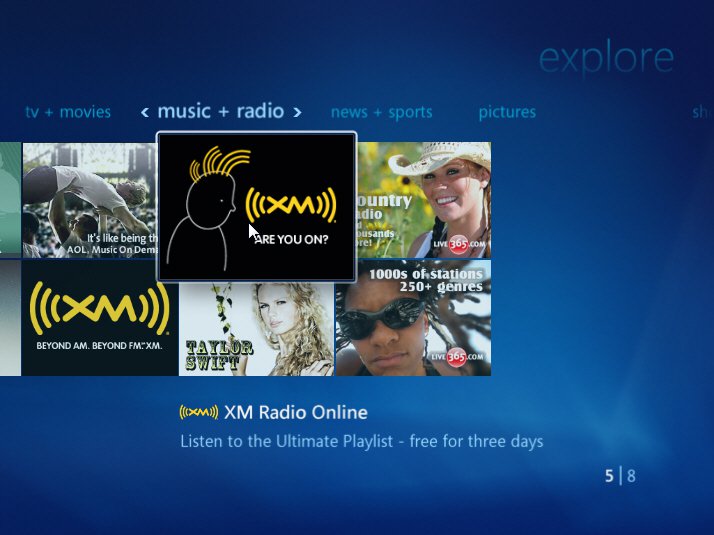
Task: Open the Taylor Swift tile
Action: click(256, 329)
